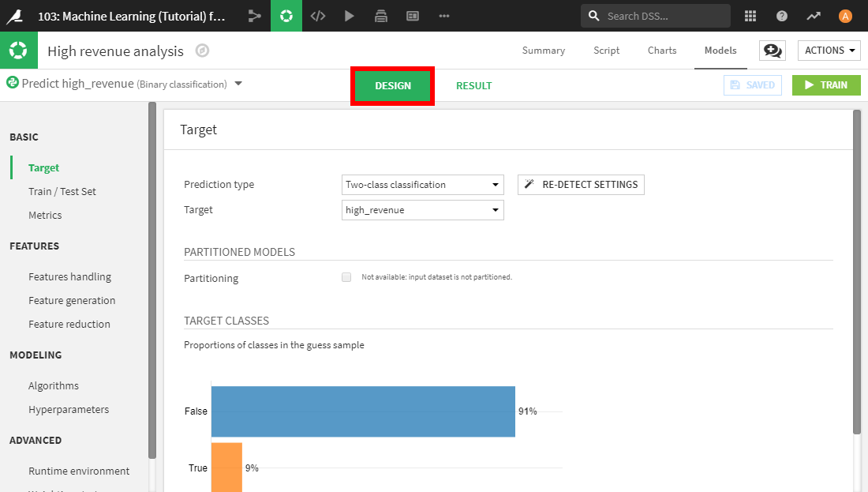Click the compass icon next to title
The height and width of the screenshot is (492, 868).
pos(203,51)
